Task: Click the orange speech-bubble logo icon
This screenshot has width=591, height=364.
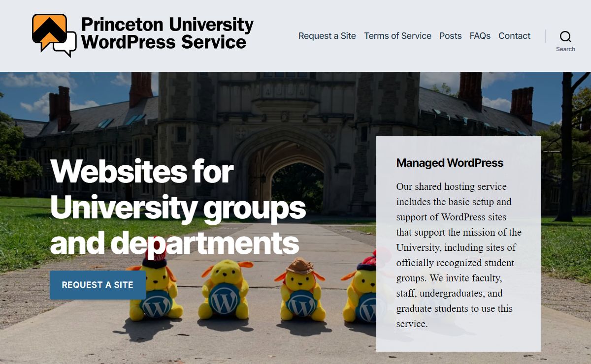Action: tap(54, 35)
